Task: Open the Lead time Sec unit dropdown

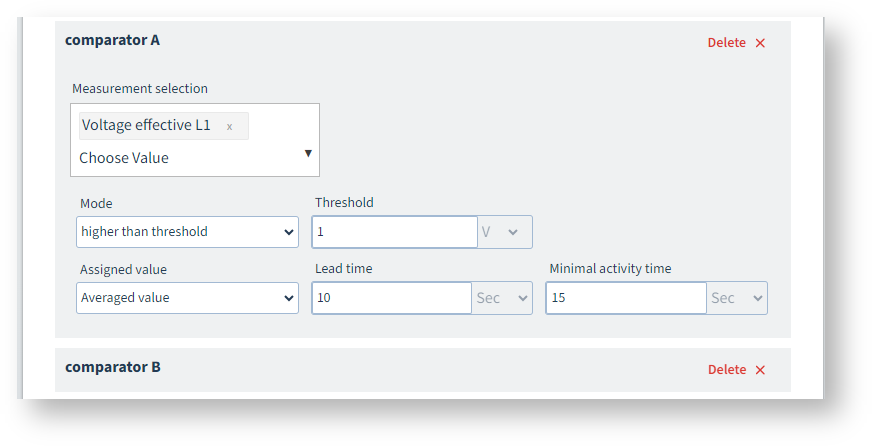Action: 502,298
